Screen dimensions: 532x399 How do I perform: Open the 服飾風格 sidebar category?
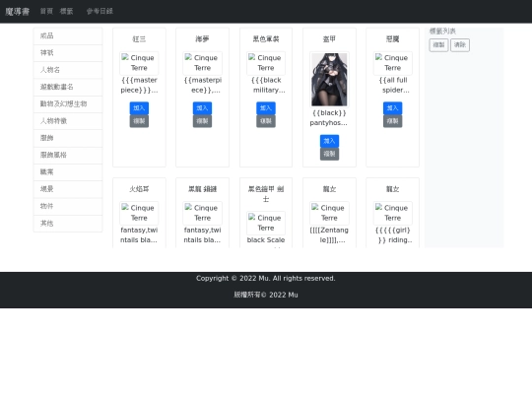point(68,155)
